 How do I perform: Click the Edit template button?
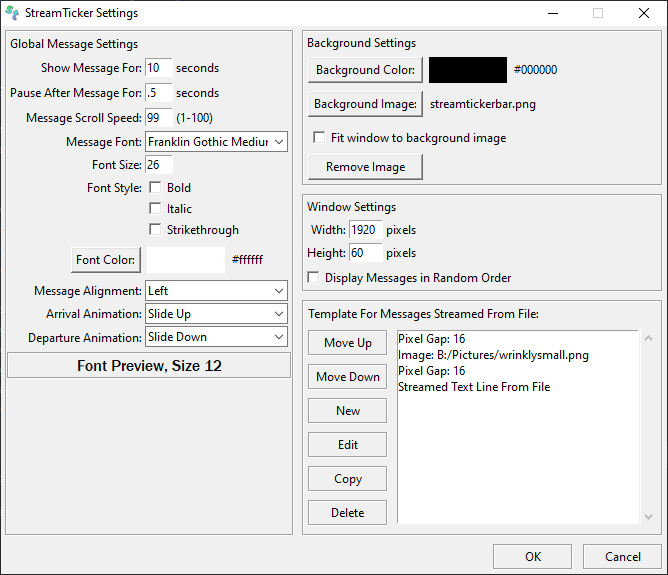[348, 445]
